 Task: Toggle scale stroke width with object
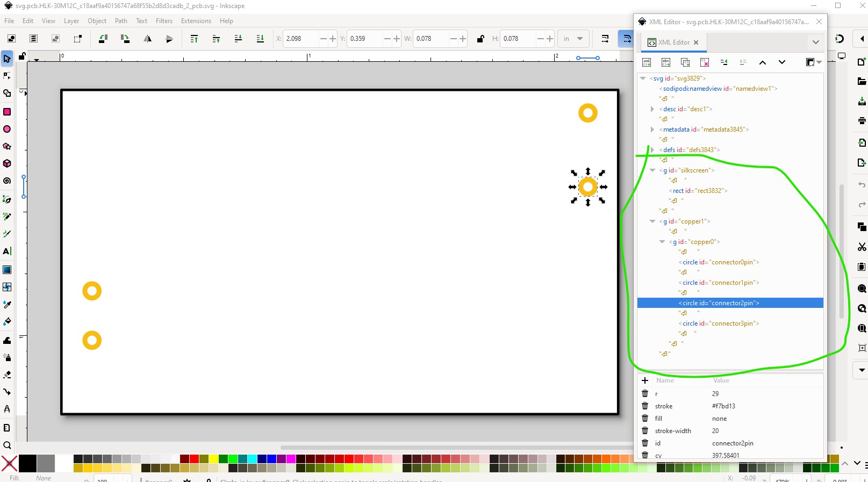point(605,39)
